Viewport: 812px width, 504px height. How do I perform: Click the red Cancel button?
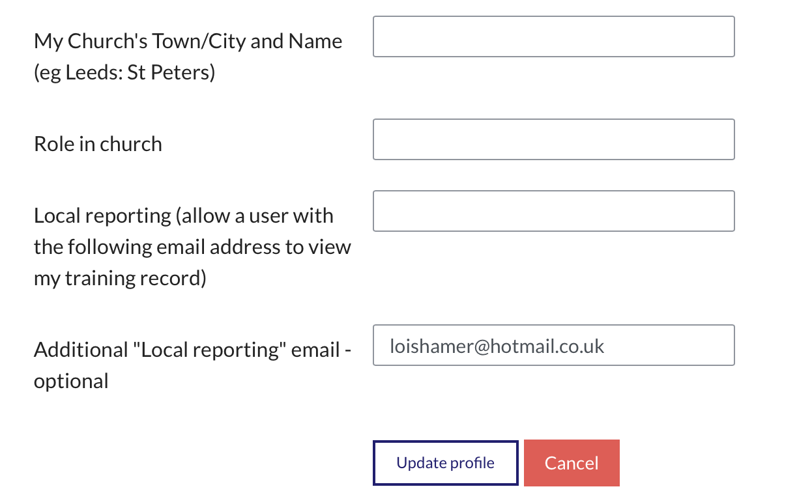click(572, 463)
